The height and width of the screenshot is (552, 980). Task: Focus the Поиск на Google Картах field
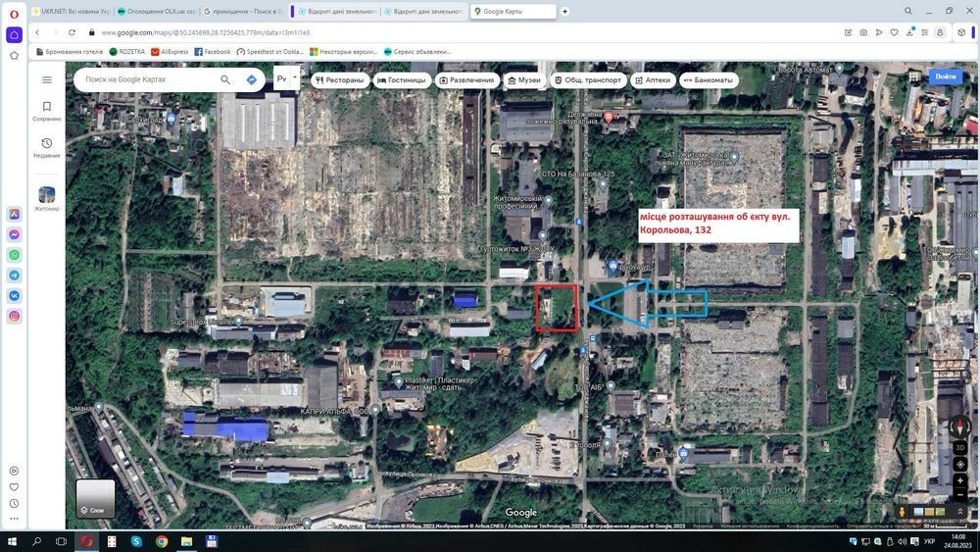pos(150,79)
